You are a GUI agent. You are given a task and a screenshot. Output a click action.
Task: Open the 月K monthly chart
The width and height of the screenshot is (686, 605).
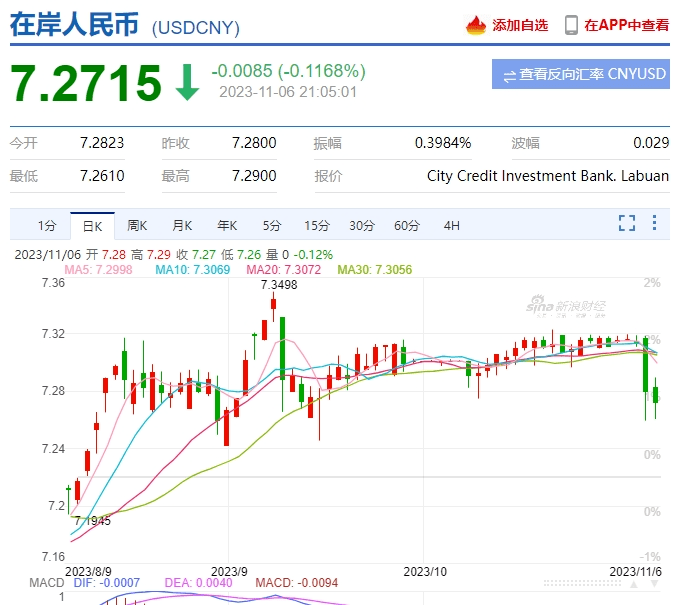tap(182, 225)
